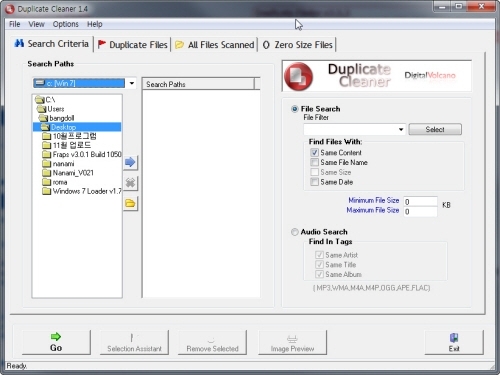
Task: Toggle the Same Title checkbox
Action: pos(319,265)
